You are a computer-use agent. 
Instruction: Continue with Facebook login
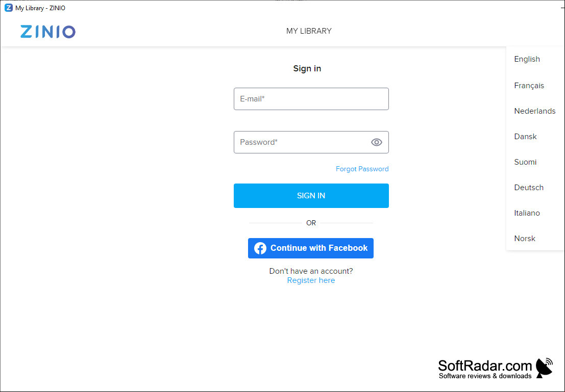coord(311,248)
